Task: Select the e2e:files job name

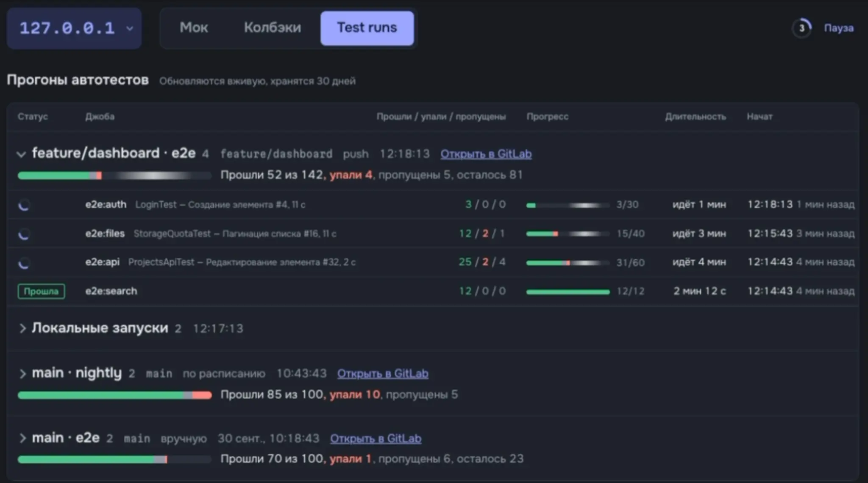Action: click(105, 233)
